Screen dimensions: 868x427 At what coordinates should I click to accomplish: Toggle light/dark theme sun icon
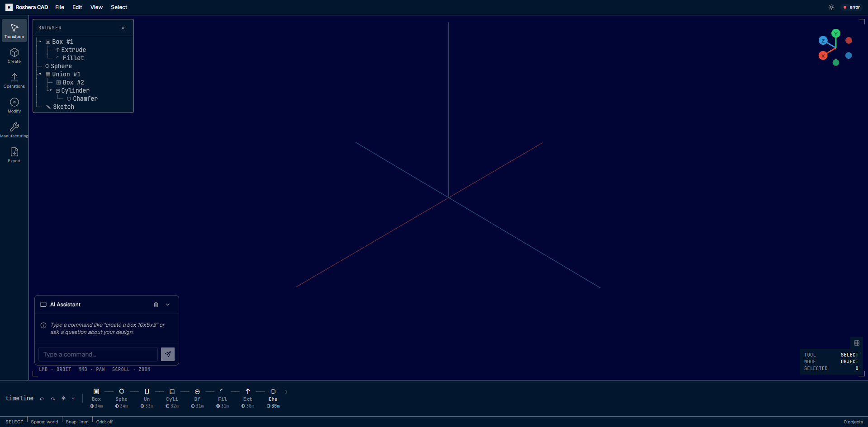(831, 7)
